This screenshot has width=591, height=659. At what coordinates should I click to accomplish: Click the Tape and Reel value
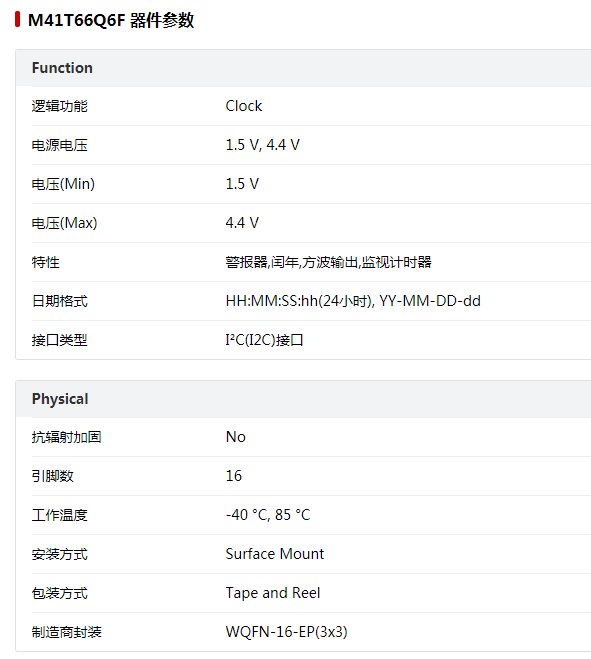click(x=273, y=593)
